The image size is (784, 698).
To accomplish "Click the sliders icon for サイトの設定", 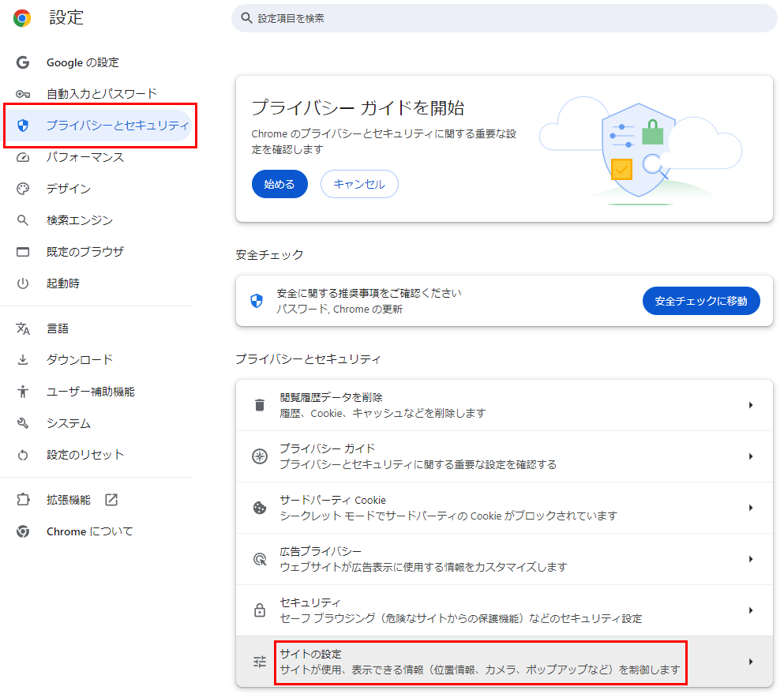I will click(x=260, y=662).
